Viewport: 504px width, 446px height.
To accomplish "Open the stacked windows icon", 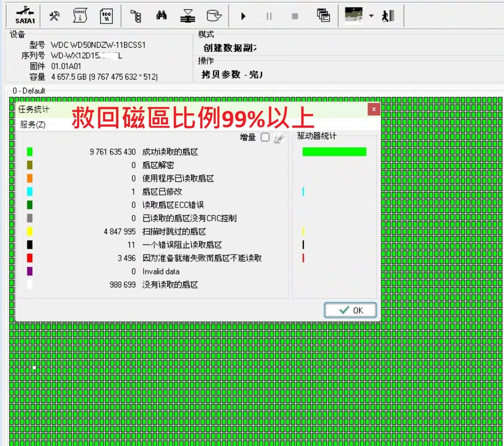I will 323,16.
